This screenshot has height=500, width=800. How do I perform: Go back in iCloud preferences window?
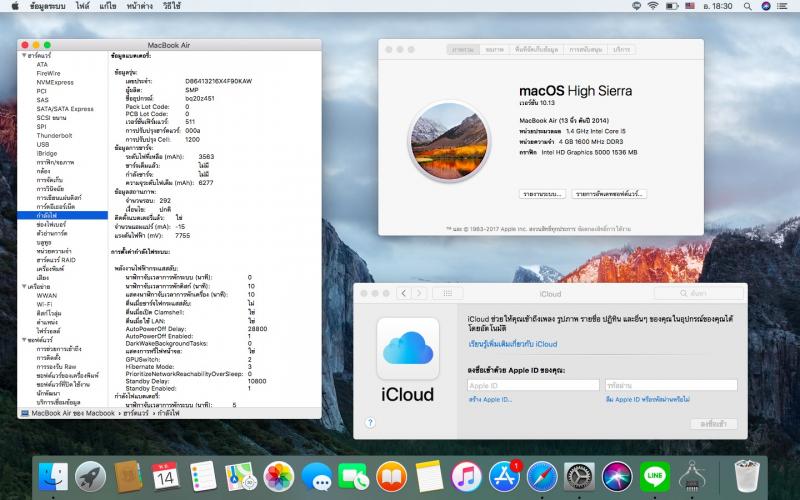point(404,293)
